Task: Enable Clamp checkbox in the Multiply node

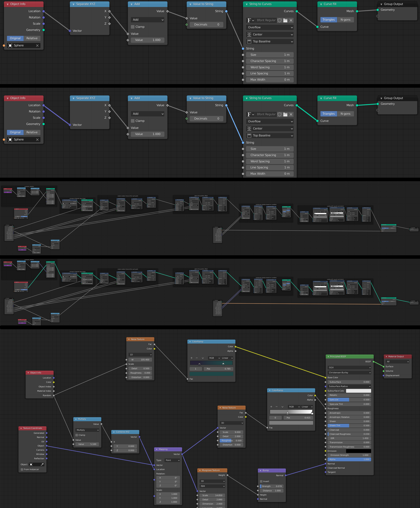Action: (77, 435)
